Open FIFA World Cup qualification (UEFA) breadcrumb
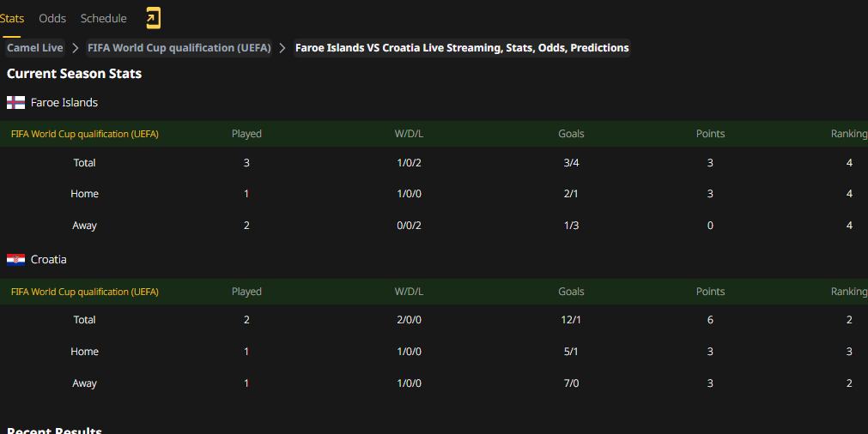Screen dimensions: 868x434 coord(179,48)
